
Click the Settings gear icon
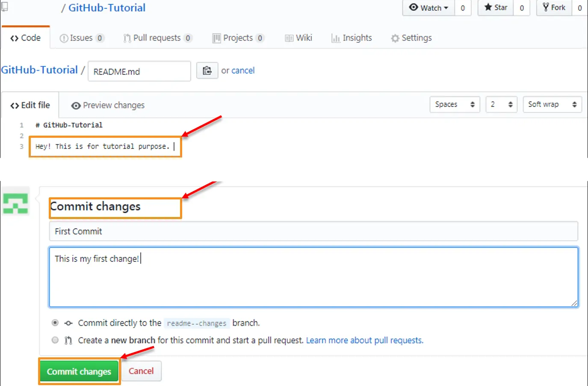point(395,38)
